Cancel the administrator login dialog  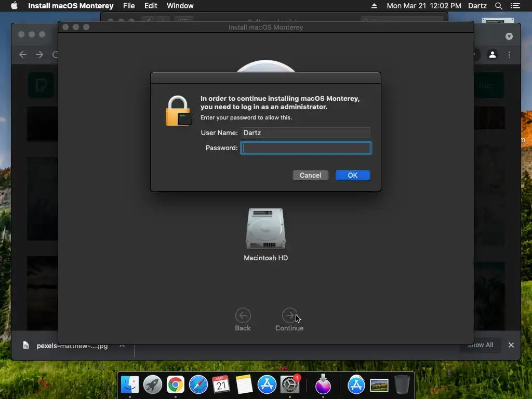pos(311,175)
